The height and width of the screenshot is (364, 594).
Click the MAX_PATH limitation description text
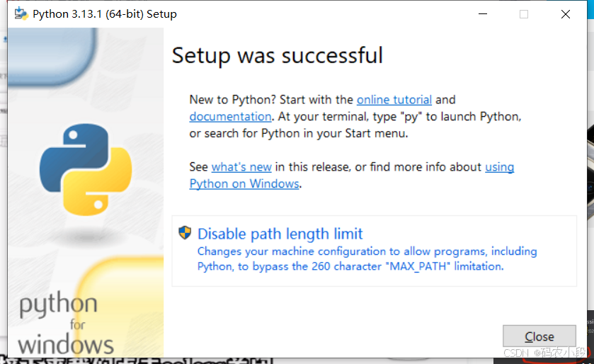[367, 258]
